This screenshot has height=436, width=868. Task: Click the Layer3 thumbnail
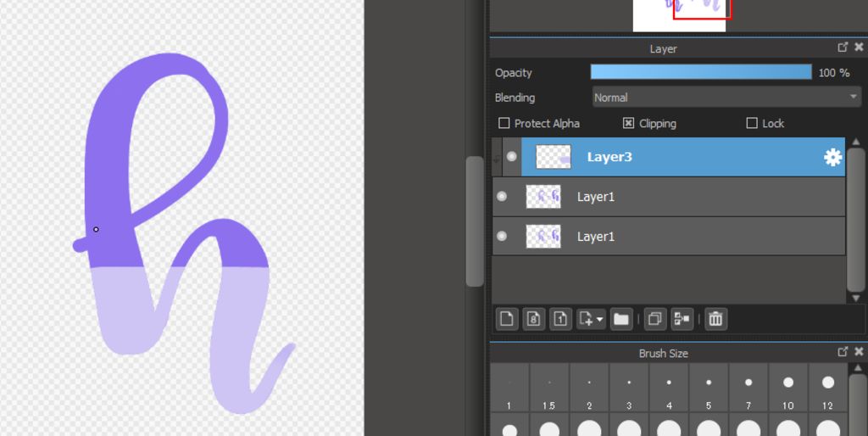point(553,157)
